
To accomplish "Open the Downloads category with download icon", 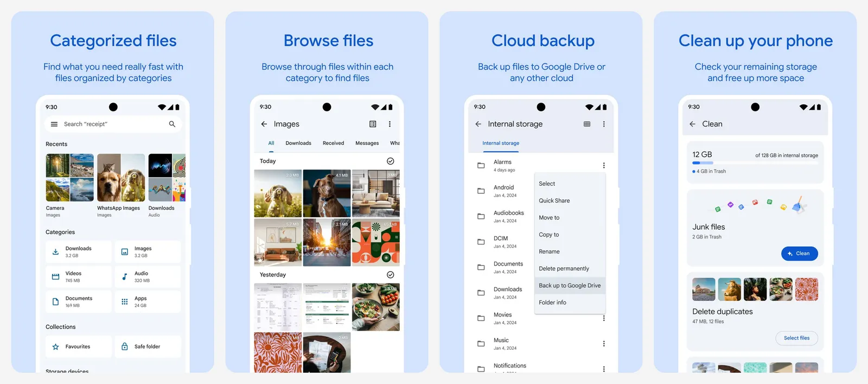I will 79,251.
